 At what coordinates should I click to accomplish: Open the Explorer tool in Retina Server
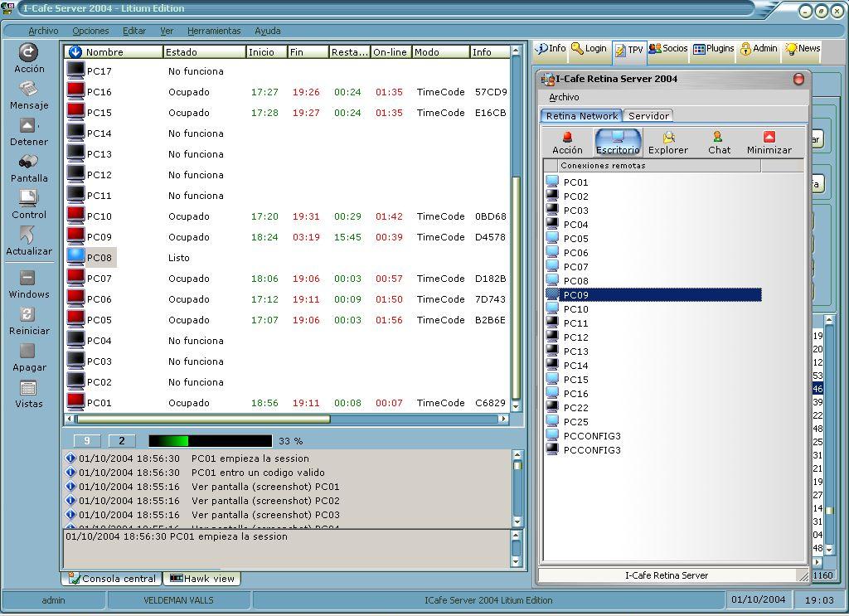click(x=668, y=143)
